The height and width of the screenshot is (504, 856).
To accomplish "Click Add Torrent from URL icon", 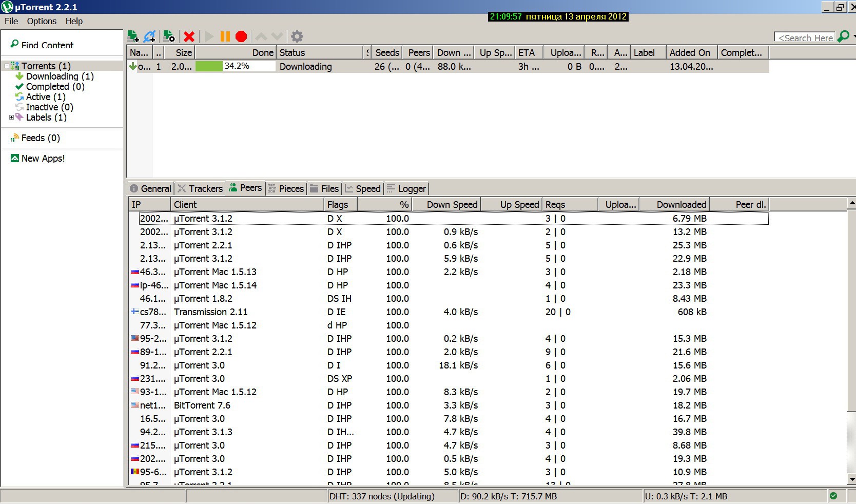I will pyautogui.click(x=150, y=36).
